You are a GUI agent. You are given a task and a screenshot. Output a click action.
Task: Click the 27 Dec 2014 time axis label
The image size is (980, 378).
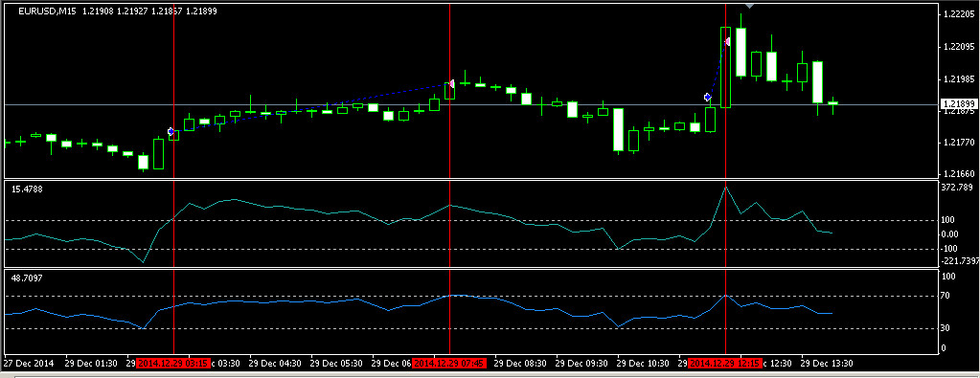pyautogui.click(x=29, y=363)
